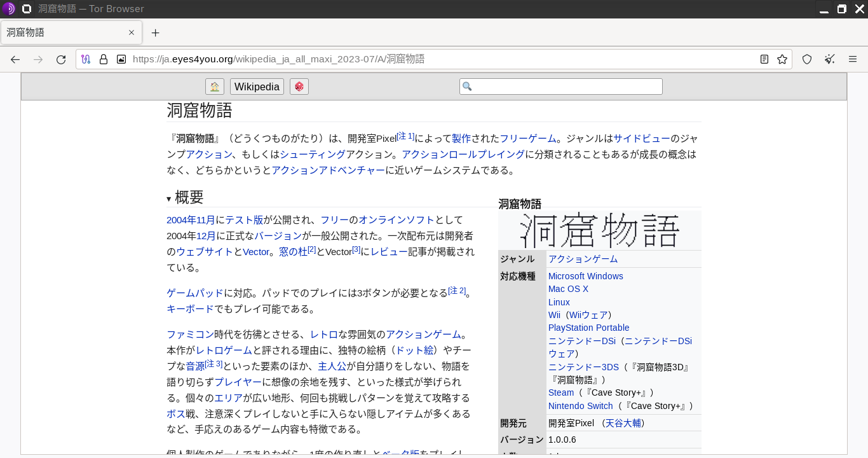This screenshot has height=458, width=868.
Task: Follow the サイドビュー link
Action: (641, 138)
